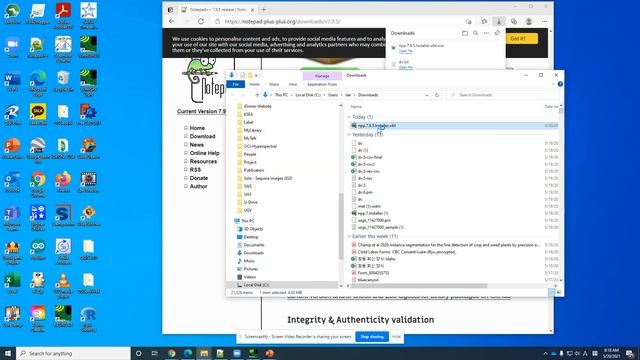640x360 pixels.
Task: Open the Share ribbon tab
Action: pos(274,84)
